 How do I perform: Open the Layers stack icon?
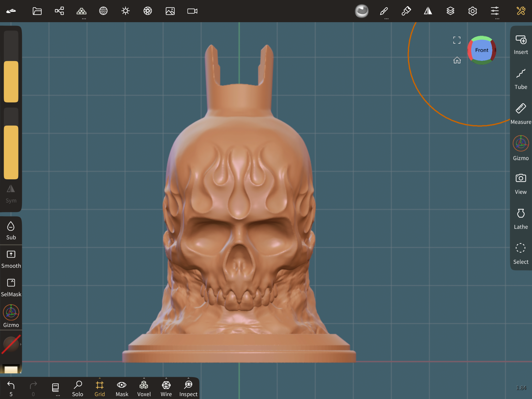point(450,11)
